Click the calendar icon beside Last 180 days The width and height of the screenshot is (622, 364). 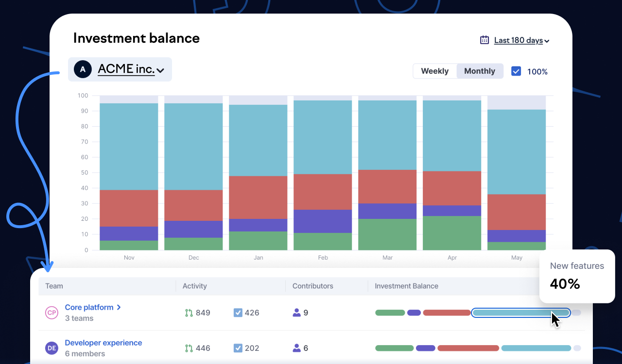click(x=484, y=40)
